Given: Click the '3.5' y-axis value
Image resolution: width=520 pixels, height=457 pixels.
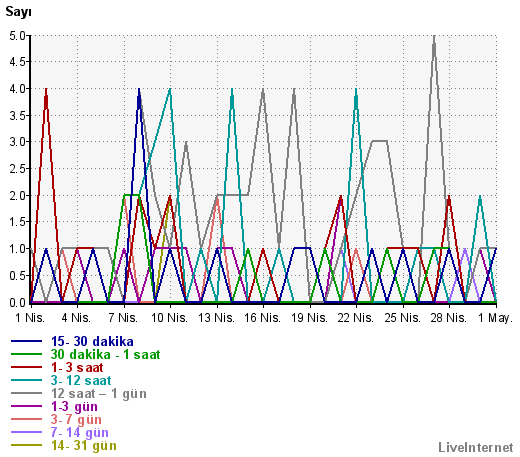Looking at the screenshot, I should click(18, 116).
